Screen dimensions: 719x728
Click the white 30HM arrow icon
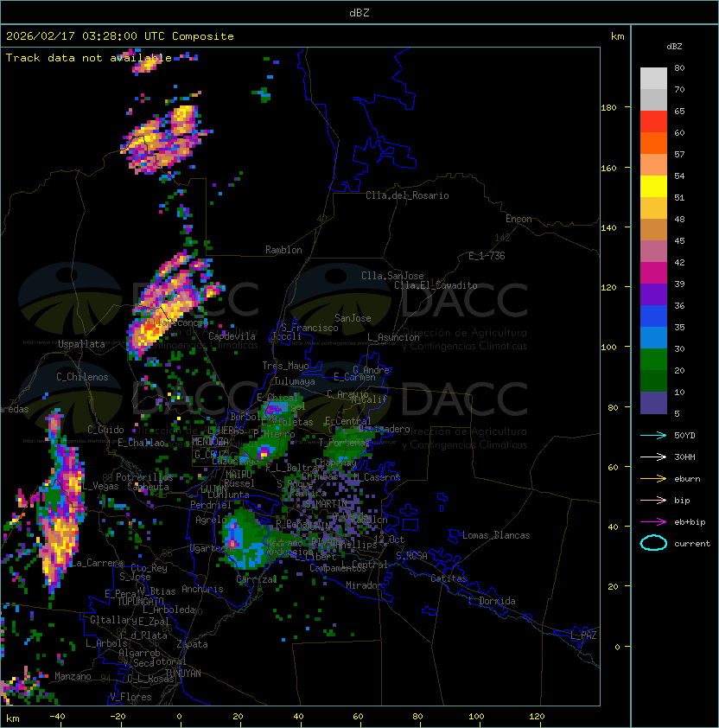(x=653, y=457)
